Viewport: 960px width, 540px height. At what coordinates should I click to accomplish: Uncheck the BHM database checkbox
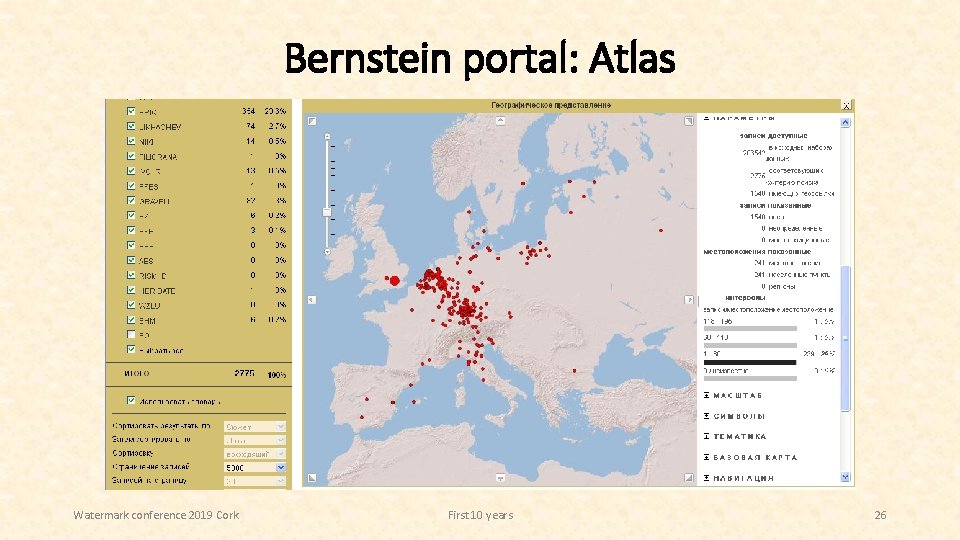click(x=130, y=320)
